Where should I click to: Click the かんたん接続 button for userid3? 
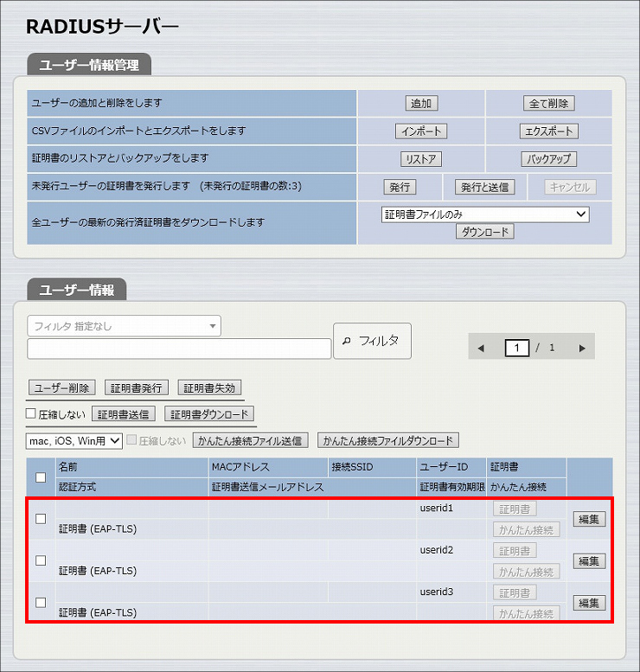tap(527, 614)
